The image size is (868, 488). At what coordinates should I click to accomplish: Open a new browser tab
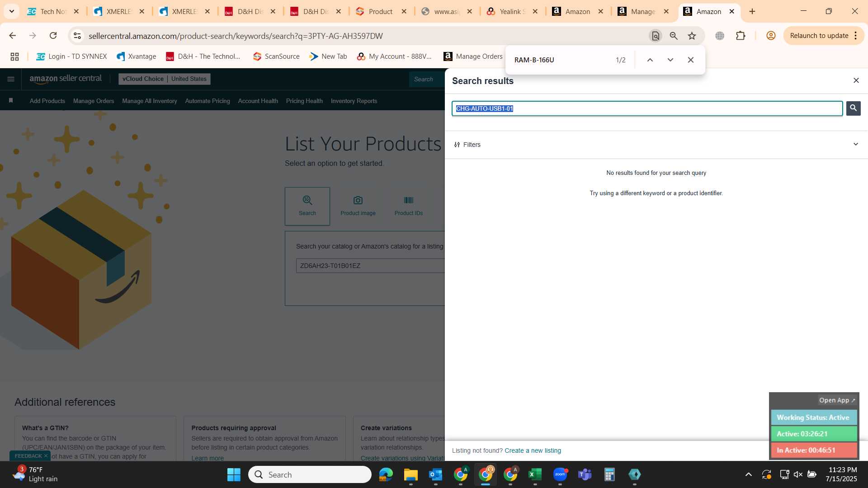(x=752, y=11)
